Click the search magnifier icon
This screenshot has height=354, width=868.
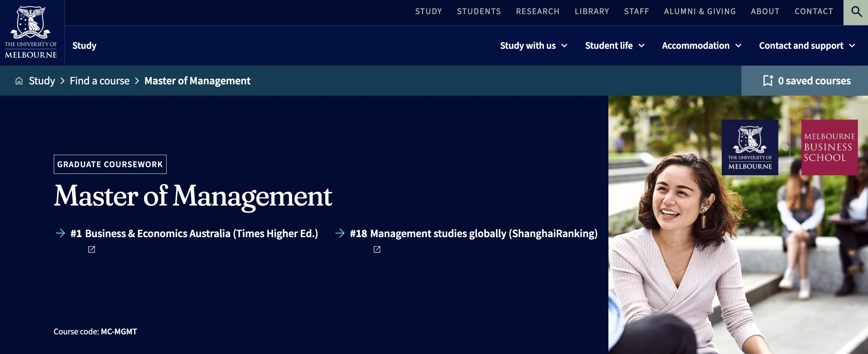click(x=856, y=12)
